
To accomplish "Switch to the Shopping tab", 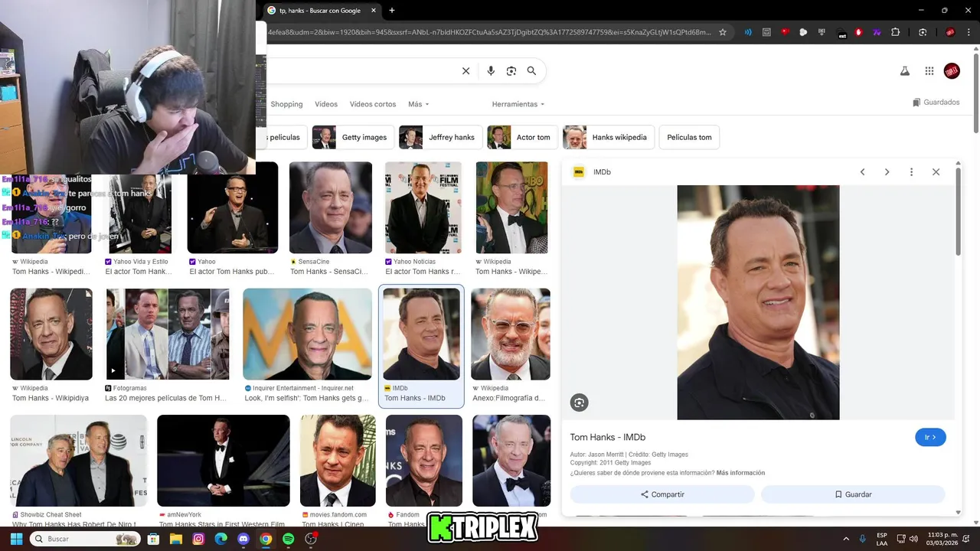I will tap(286, 104).
